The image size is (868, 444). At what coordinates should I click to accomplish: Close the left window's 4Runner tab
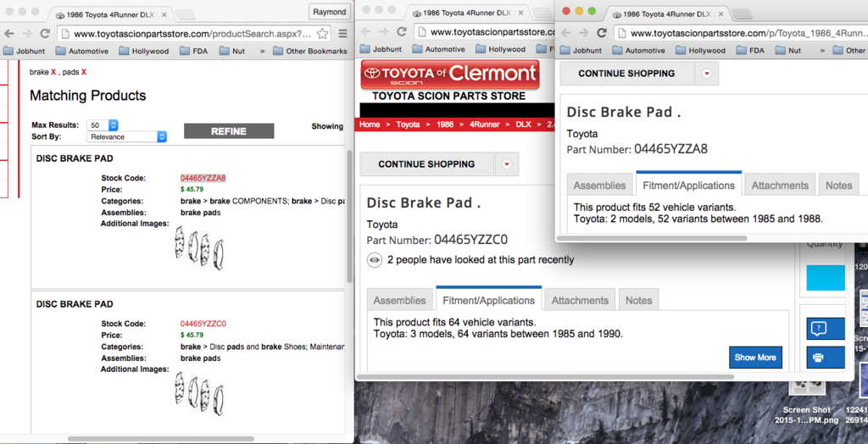tap(164, 15)
